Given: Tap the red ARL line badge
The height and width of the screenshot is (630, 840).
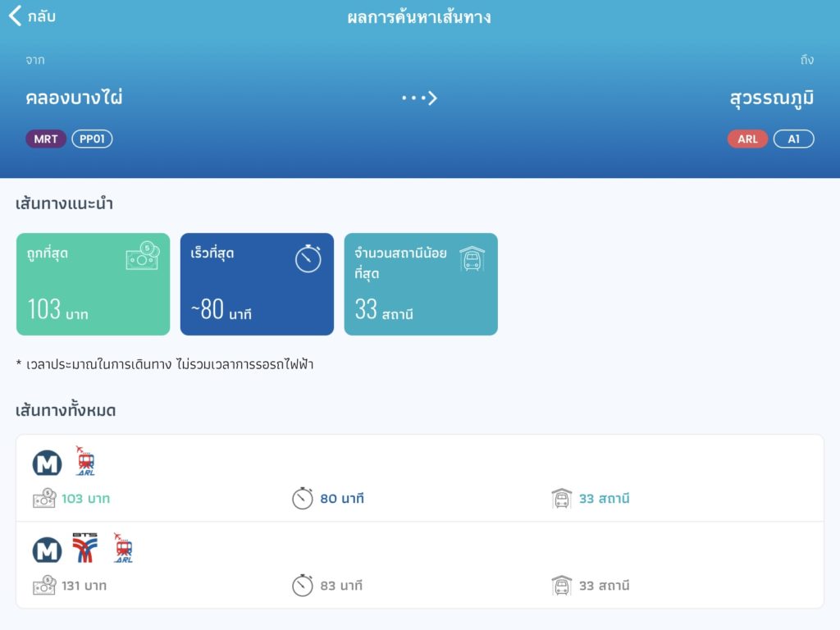Looking at the screenshot, I should tap(747, 139).
